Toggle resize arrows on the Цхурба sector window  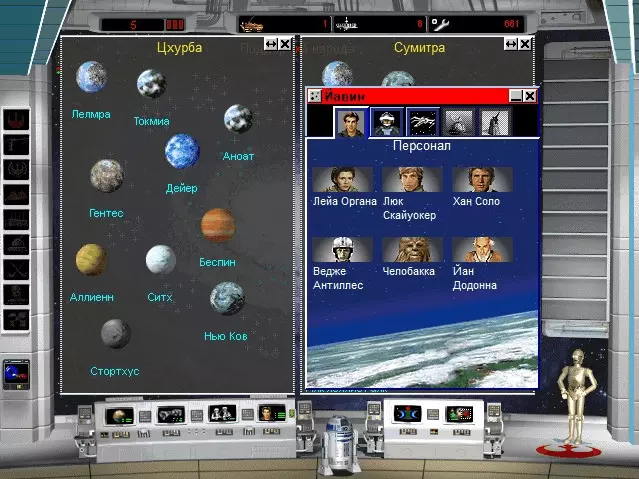click(271, 44)
